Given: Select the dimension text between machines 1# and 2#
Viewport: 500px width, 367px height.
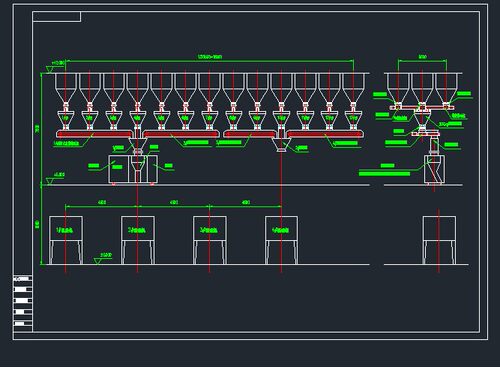Looking at the screenshot, I should point(102,202).
